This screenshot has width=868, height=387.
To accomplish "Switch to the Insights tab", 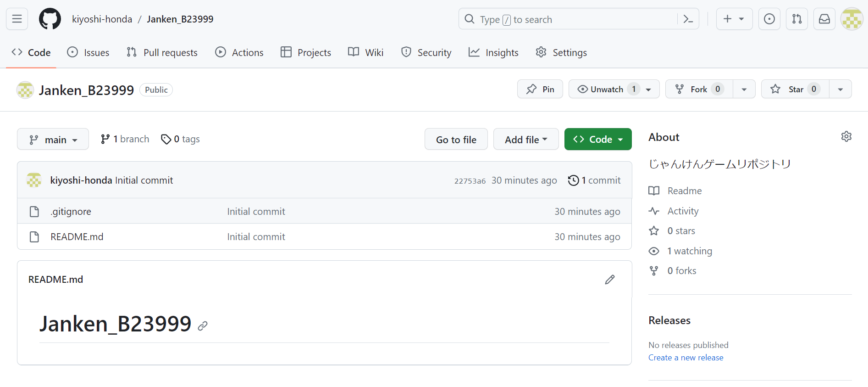I will click(x=493, y=52).
